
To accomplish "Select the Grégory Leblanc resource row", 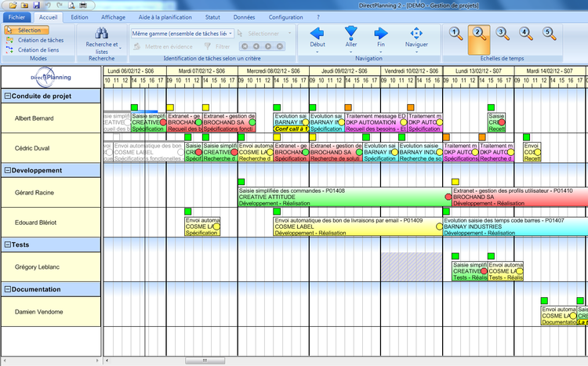I will pyautogui.click(x=51, y=267).
